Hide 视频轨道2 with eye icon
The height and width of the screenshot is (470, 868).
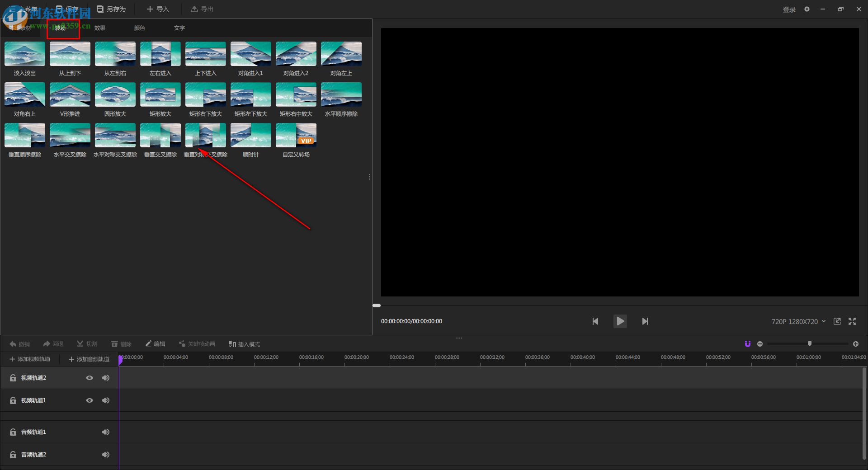90,378
